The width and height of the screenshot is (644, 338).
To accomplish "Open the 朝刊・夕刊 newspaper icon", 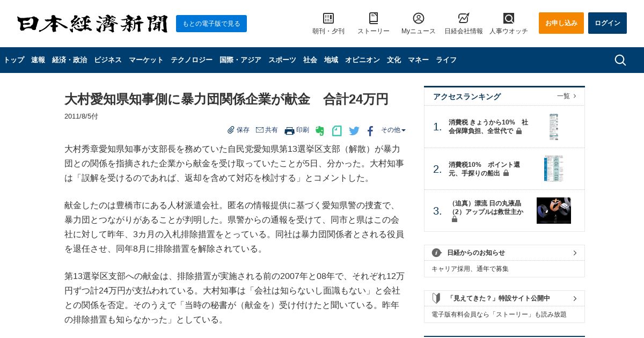I will (328, 18).
